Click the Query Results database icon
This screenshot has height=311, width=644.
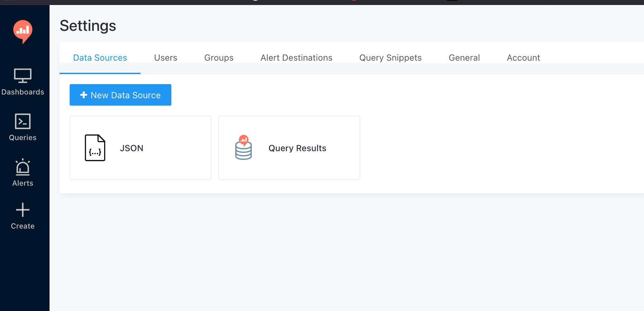click(244, 148)
